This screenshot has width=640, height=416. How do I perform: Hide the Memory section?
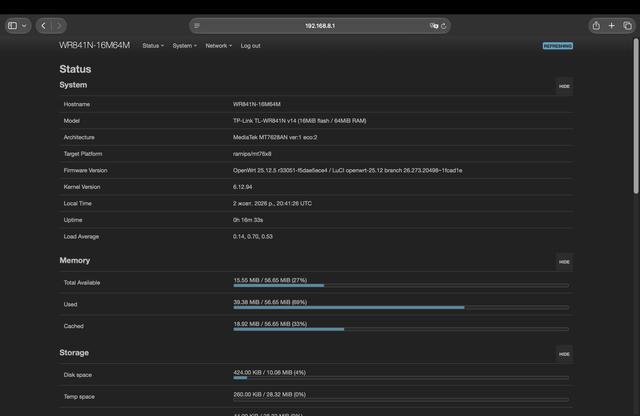(x=564, y=262)
